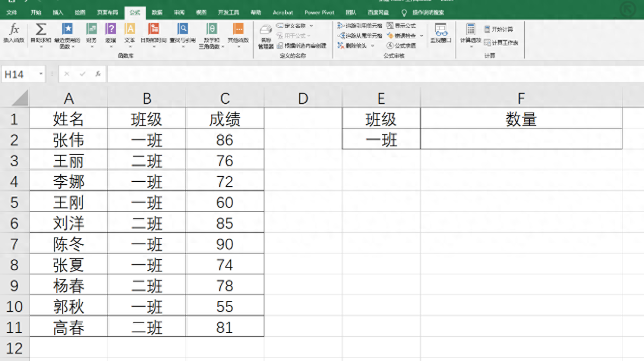Open the Watch Window (监视窗口)
This screenshot has height=361, width=644.
coord(441,34)
